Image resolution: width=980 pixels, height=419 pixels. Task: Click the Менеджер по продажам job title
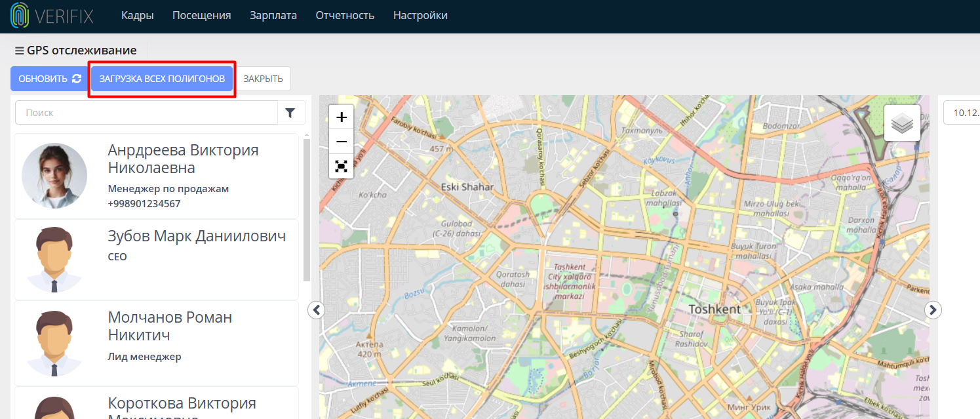pos(168,189)
